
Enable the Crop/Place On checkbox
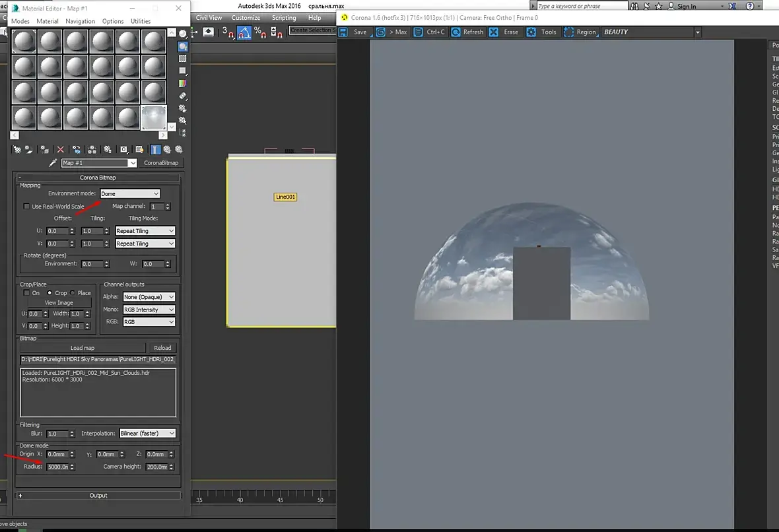(x=27, y=293)
